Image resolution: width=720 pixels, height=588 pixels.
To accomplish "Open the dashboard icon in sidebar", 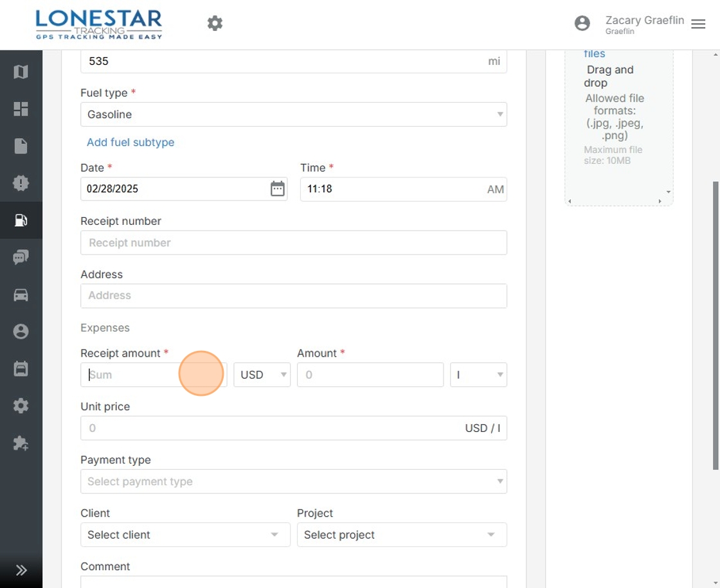I will point(21,109).
